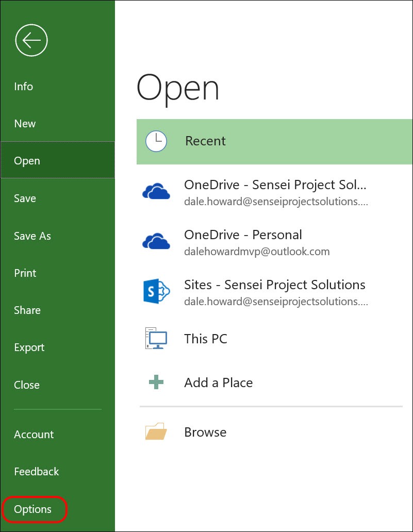The height and width of the screenshot is (532, 413).
Task: Click the SharePoint Sites icon
Action: click(x=156, y=291)
